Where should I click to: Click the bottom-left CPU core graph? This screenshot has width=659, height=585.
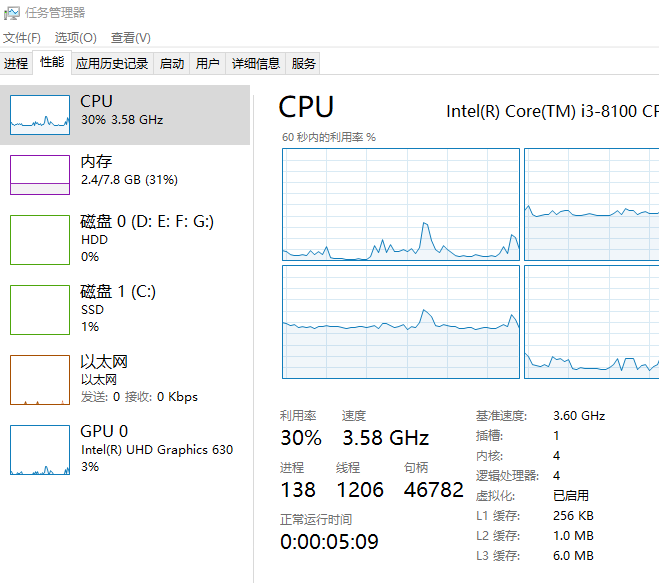[x=401, y=321]
